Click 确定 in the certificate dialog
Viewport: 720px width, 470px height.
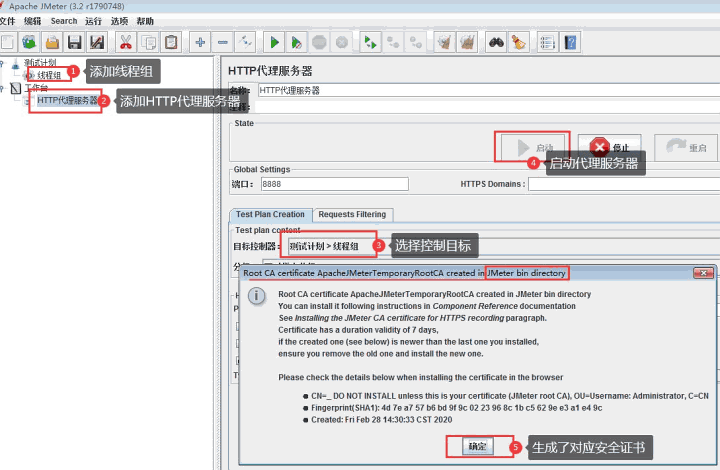(478, 446)
